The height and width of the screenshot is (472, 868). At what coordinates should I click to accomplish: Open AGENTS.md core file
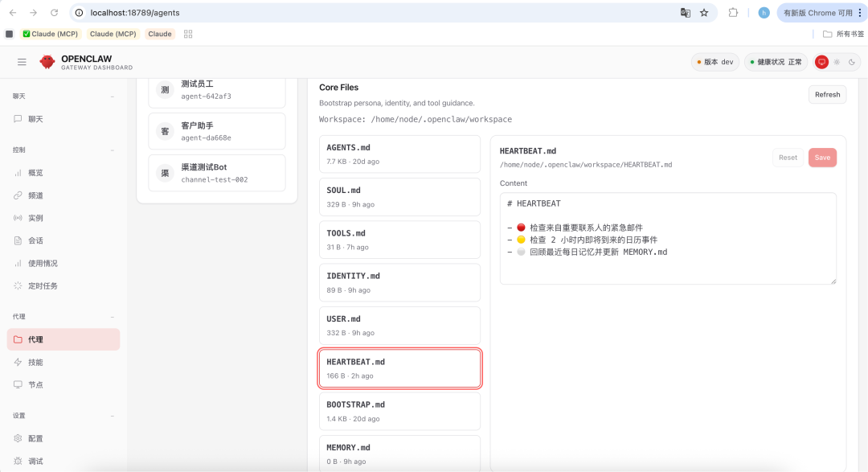click(x=399, y=154)
